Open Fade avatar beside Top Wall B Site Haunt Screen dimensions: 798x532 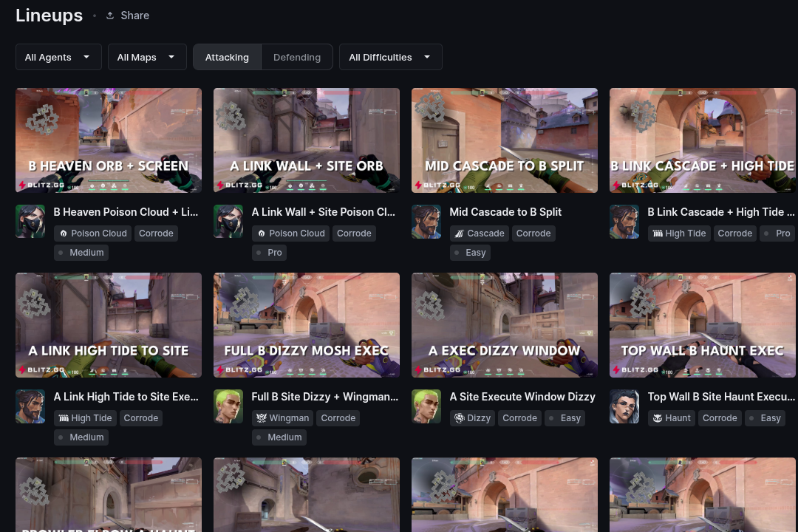(x=624, y=406)
